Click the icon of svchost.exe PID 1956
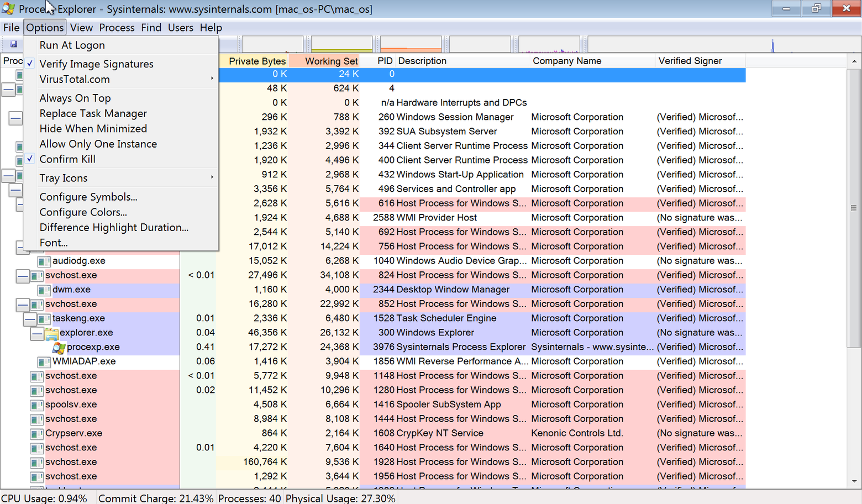This screenshot has width=862, height=504. pos(37,476)
